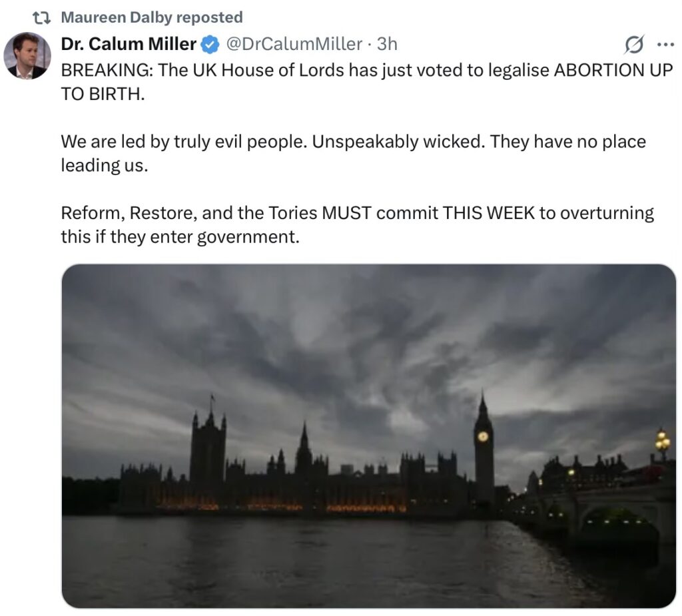Open the @DrCalumMiller handle link

[294, 45]
